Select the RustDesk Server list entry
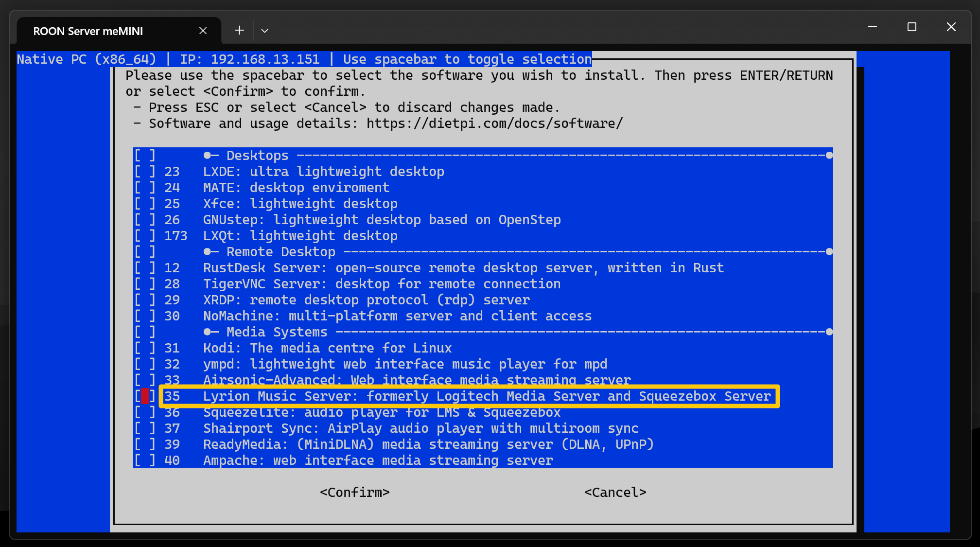The image size is (980, 547). tap(463, 268)
